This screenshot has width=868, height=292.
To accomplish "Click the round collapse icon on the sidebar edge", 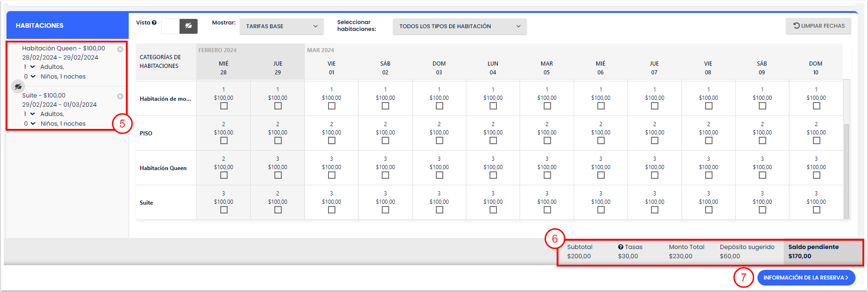I will point(18,86).
